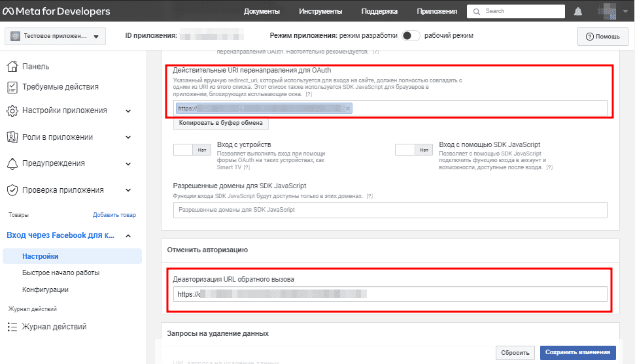
Task: Open the Поддержка menu
Action: pyautogui.click(x=379, y=11)
